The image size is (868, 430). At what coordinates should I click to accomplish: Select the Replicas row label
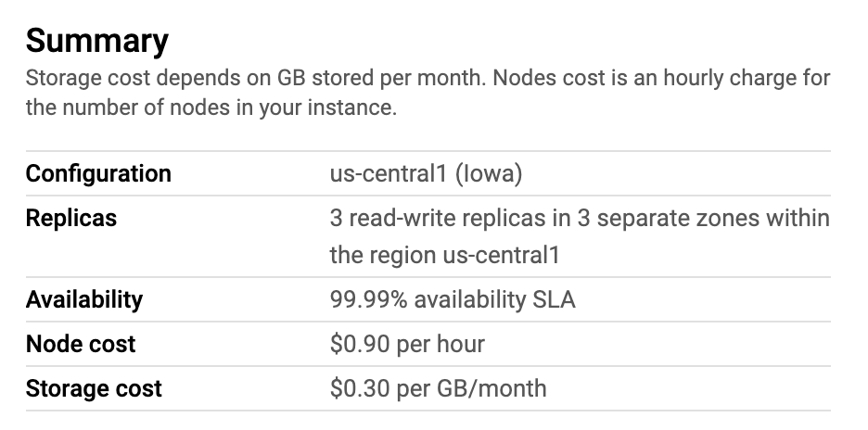pyautogui.click(x=71, y=219)
